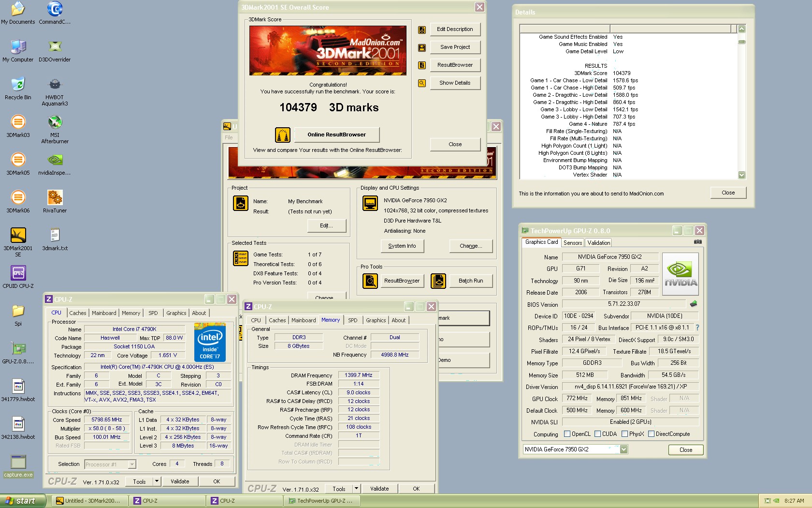The height and width of the screenshot is (508, 812).
Task: Open GPU-Z.0.8 desktop icon
Action: coord(18,353)
